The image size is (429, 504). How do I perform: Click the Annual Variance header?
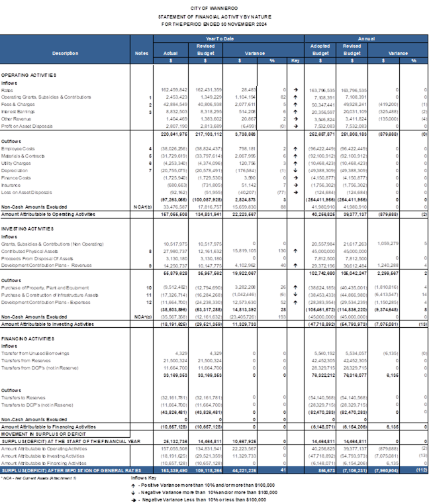[398, 53]
